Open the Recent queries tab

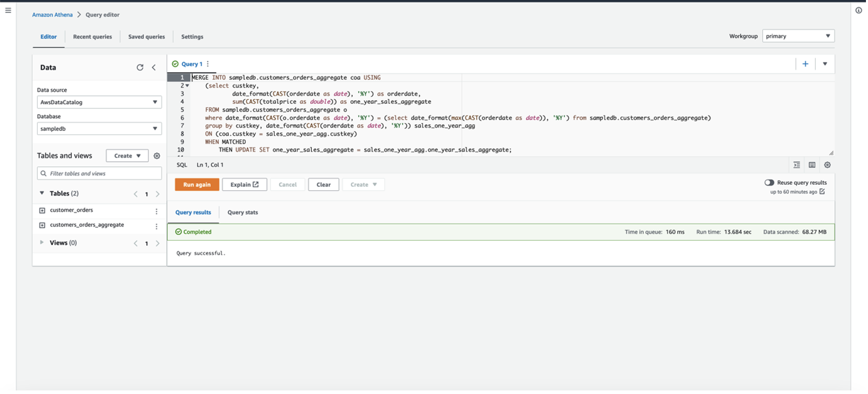coord(93,37)
